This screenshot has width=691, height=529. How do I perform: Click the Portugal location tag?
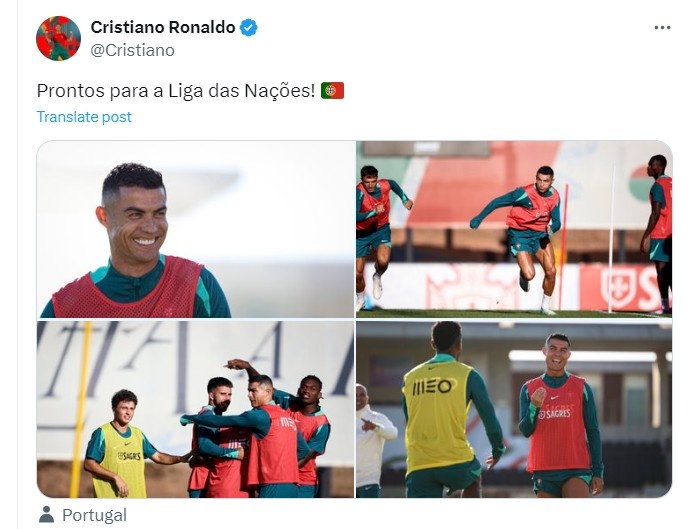pos(94,515)
